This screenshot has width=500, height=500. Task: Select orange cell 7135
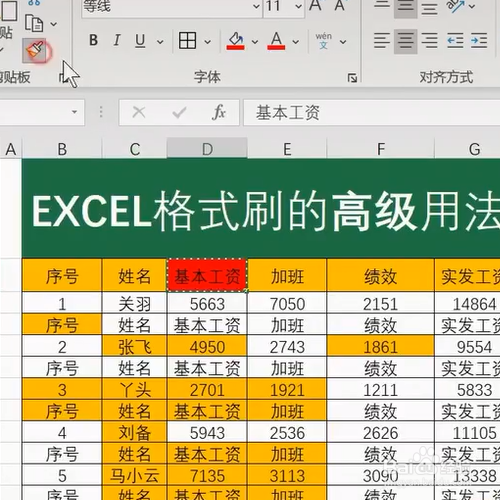[207, 475]
